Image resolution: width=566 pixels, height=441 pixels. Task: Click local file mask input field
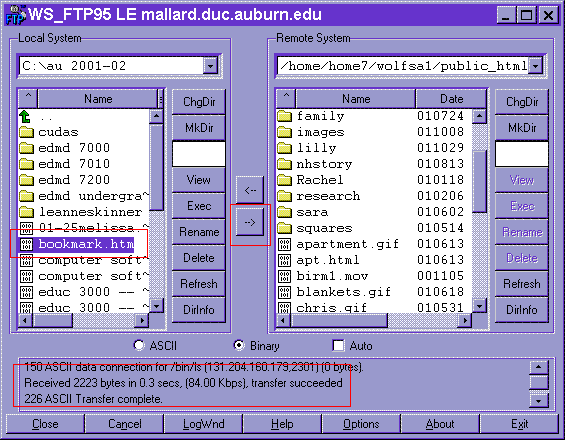[199, 154]
